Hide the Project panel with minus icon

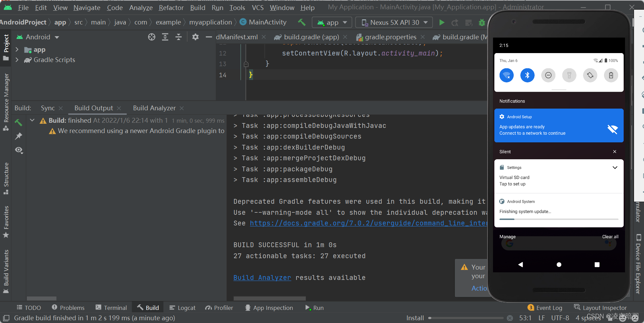click(x=209, y=37)
